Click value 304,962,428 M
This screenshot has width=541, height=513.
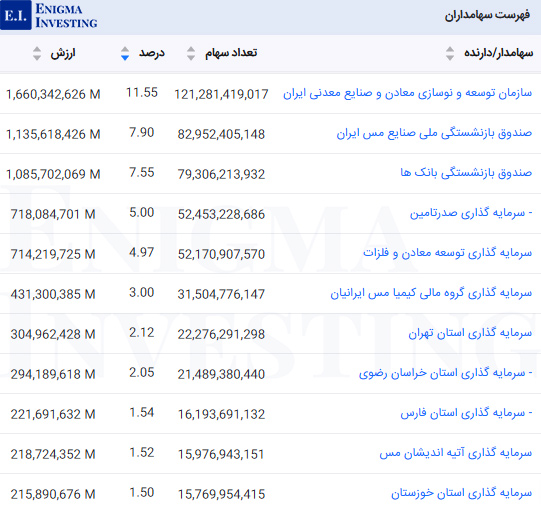click(53, 334)
